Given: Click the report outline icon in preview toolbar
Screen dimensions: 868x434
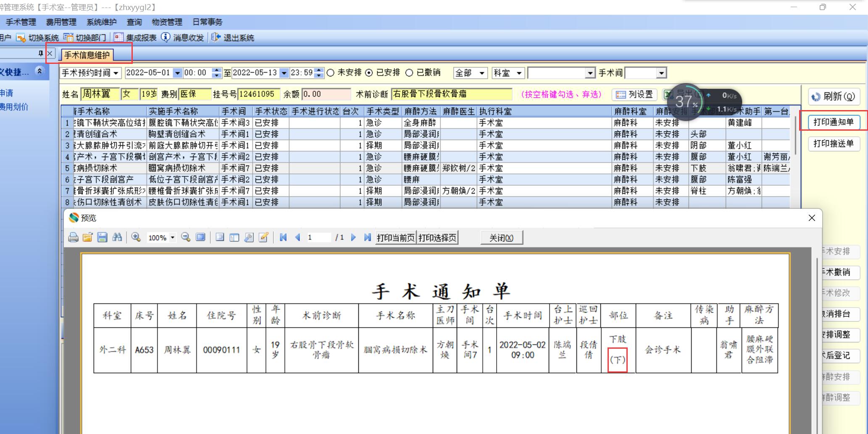Looking at the screenshot, I should 220,237.
